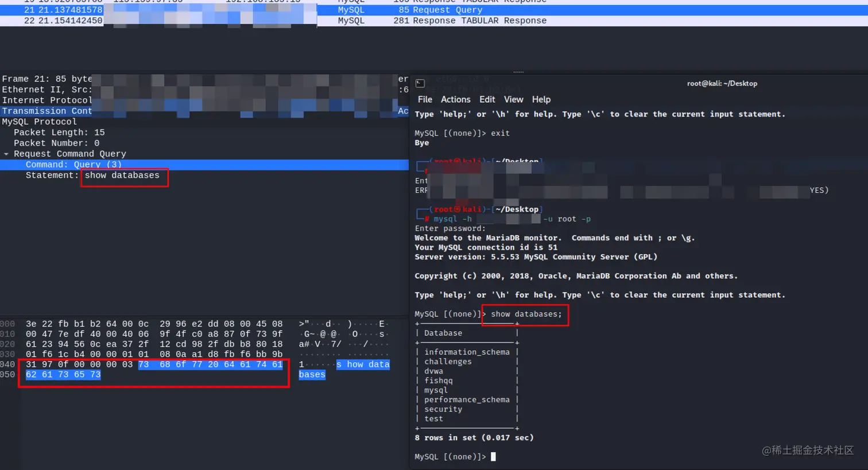Click the information_schema database row

[467, 352]
